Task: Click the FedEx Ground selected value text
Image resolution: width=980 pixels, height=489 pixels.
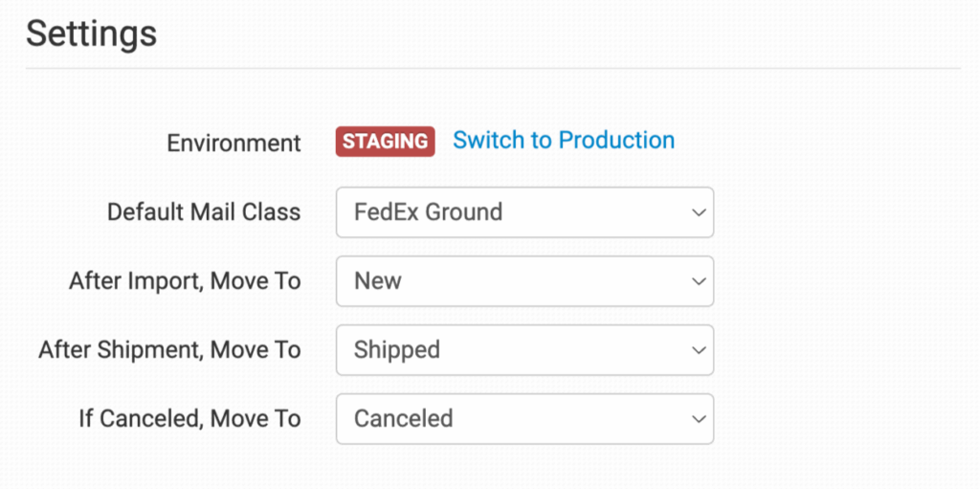Action: tap(428, 212)
